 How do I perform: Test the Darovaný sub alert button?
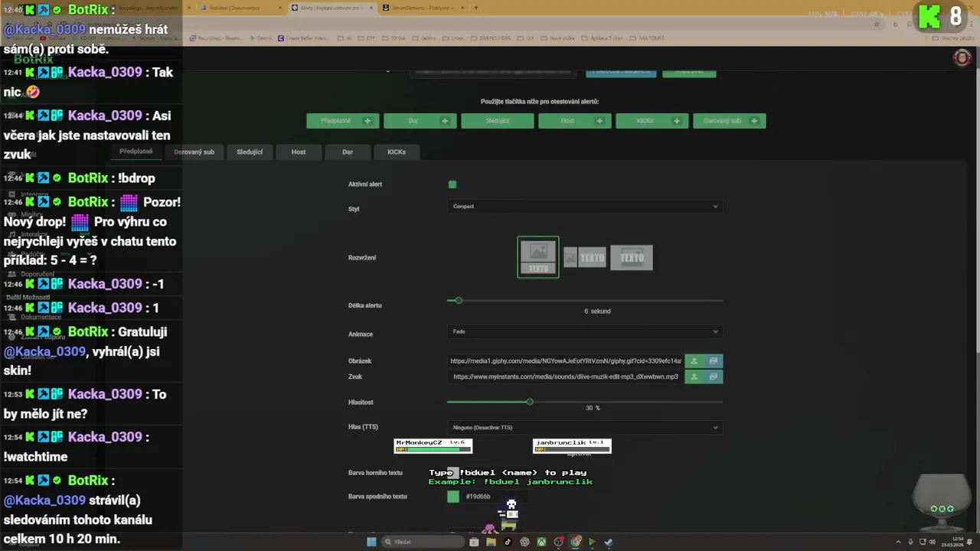730,121
